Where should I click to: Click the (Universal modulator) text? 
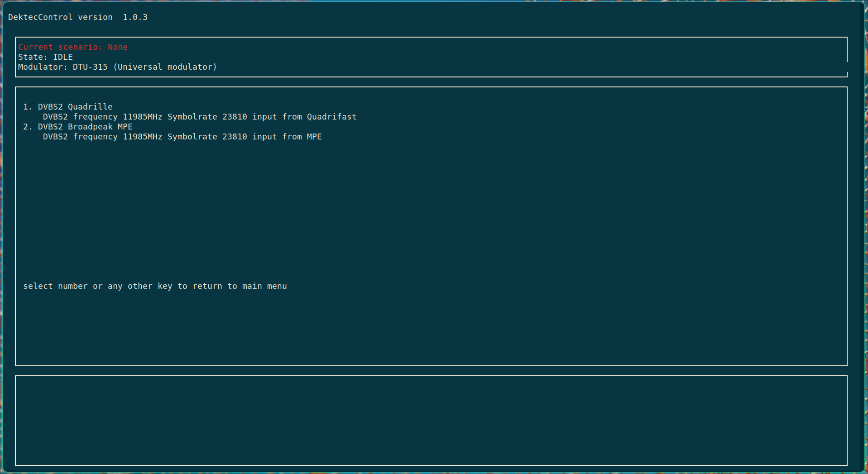165,67
